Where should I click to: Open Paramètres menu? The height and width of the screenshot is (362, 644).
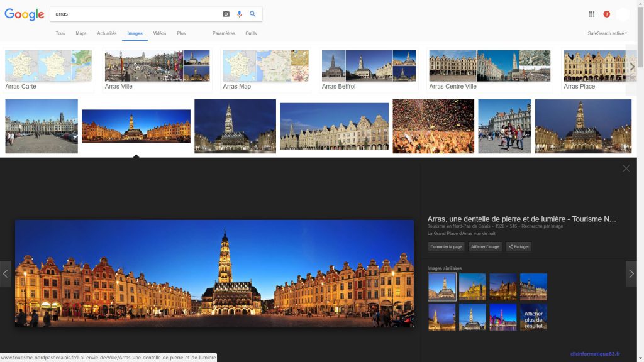tap(223, 33)
